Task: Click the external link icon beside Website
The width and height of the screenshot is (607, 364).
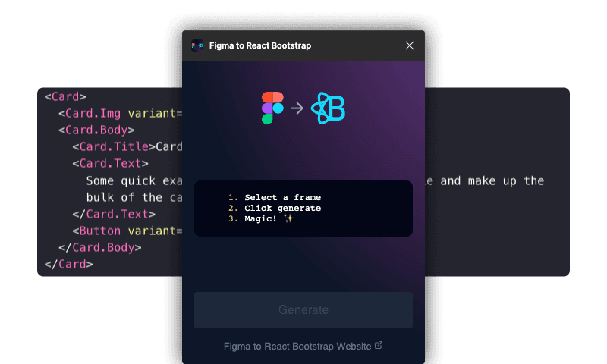Action: [x=379, y=345]
